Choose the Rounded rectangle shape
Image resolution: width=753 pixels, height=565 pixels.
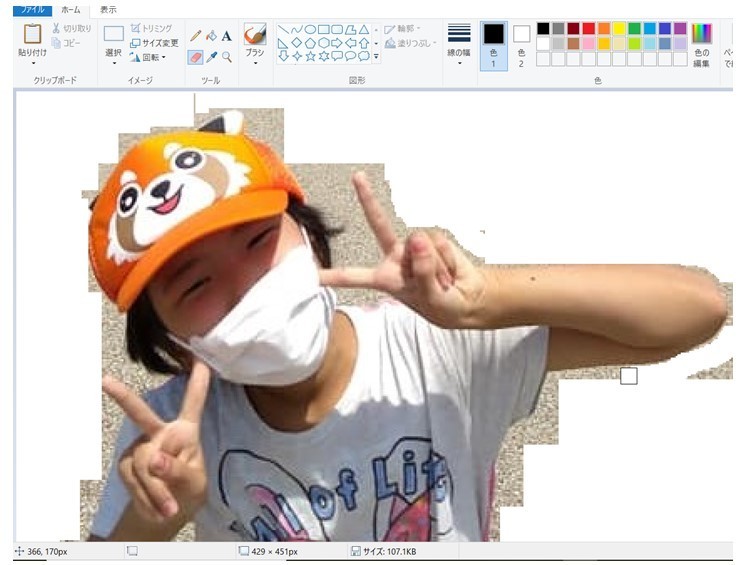pyautogui.click(x=337, y=30)
